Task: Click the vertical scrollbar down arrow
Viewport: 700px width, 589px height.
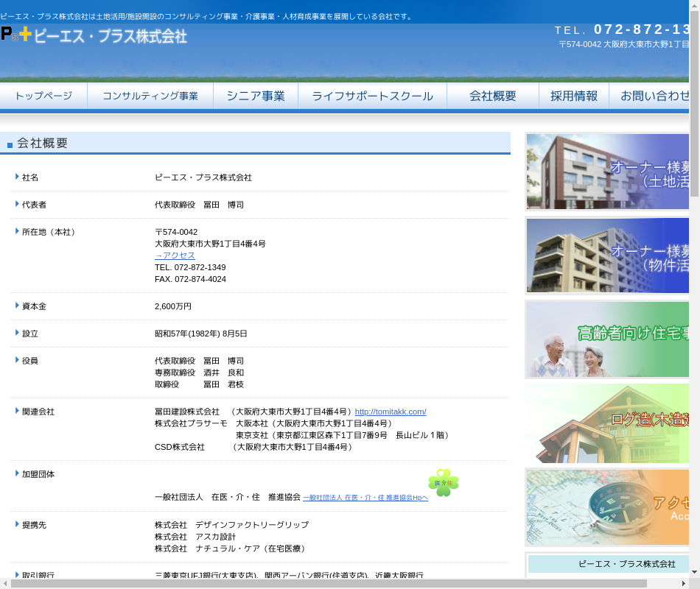Action: point(694,571)
